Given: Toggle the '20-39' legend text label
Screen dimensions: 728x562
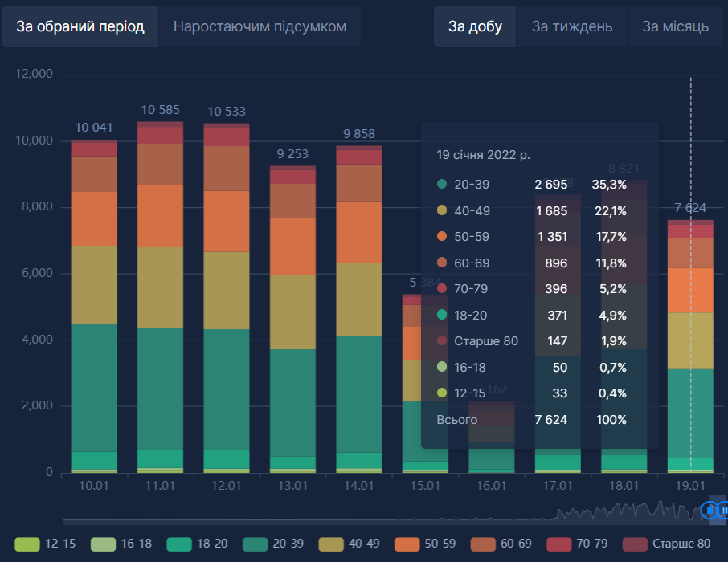Looking at the screenshot, I should 288,544.
